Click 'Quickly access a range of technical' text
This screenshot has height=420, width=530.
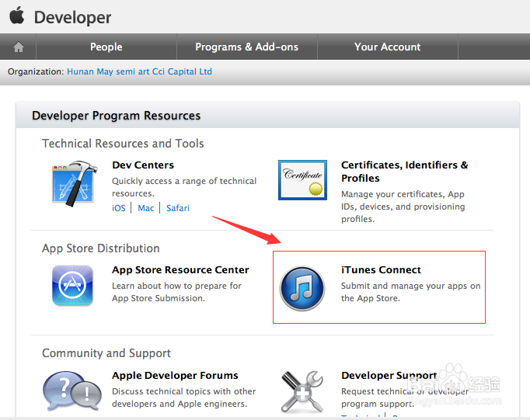point(184,187)
